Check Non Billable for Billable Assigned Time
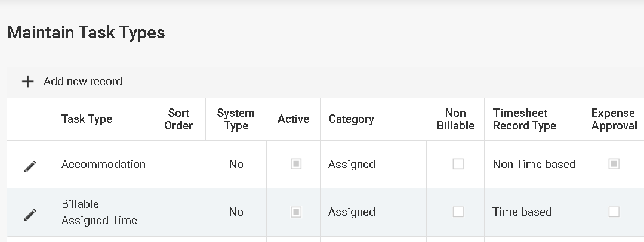 click(x=458, y=212)
